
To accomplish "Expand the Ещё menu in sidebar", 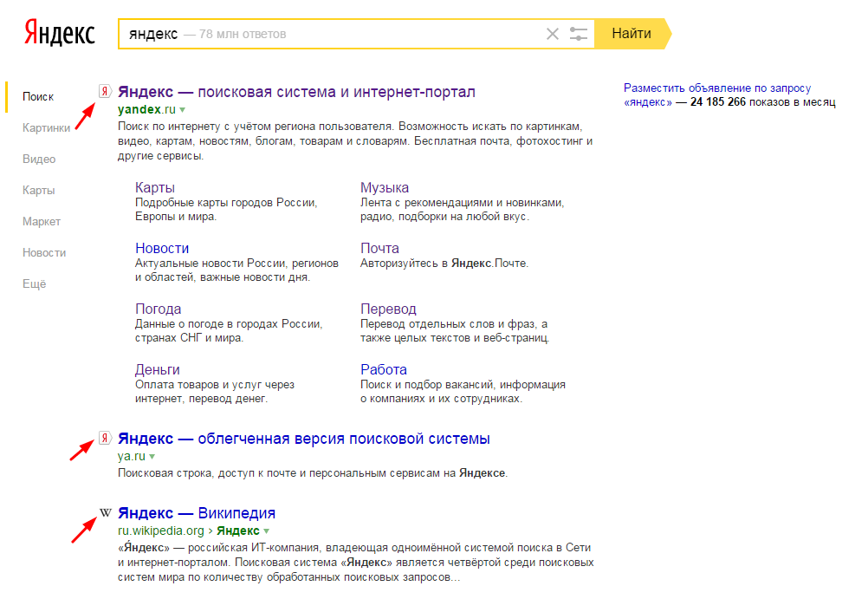I will click(35, 284).
